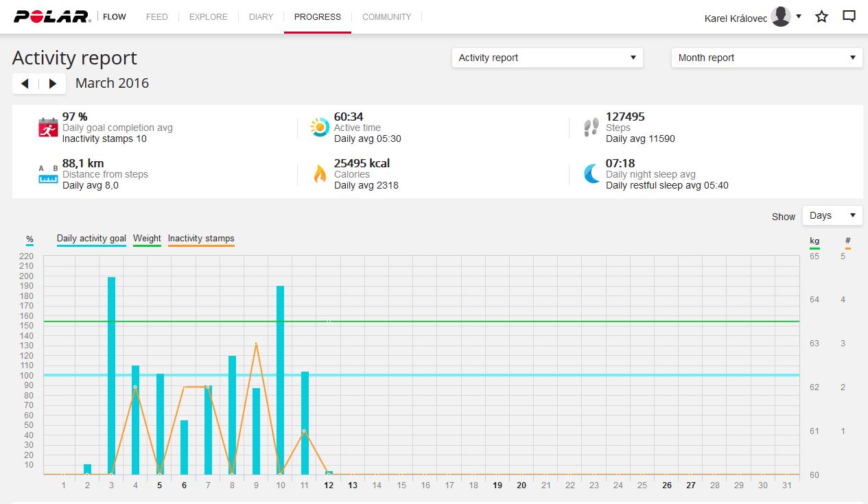The image size is (868, 504).
Task: Click Karel Královec profile avatar
Action: [x=781, y=16]
